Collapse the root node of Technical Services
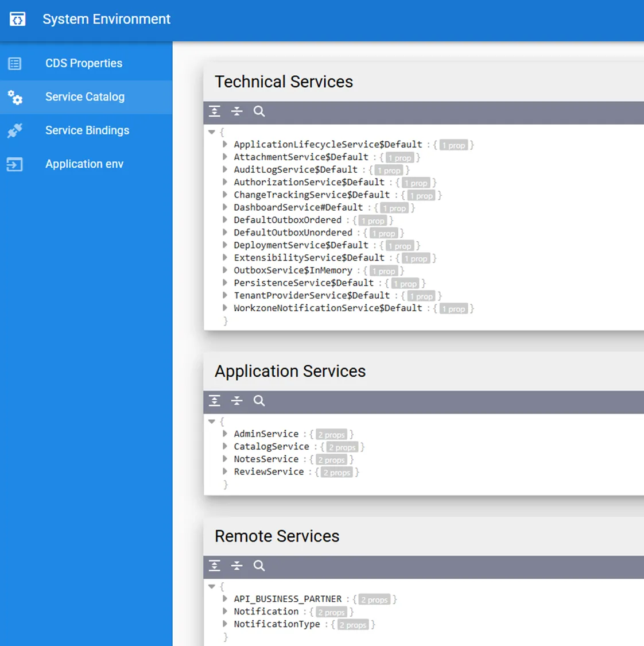This screenshot has width=644, height=646. pyautogui.click(x=212, y=131)
